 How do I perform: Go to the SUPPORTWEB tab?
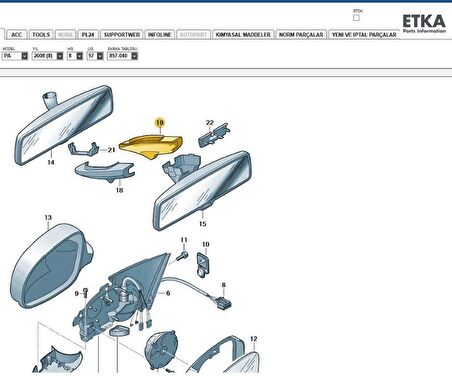point(121,35)
